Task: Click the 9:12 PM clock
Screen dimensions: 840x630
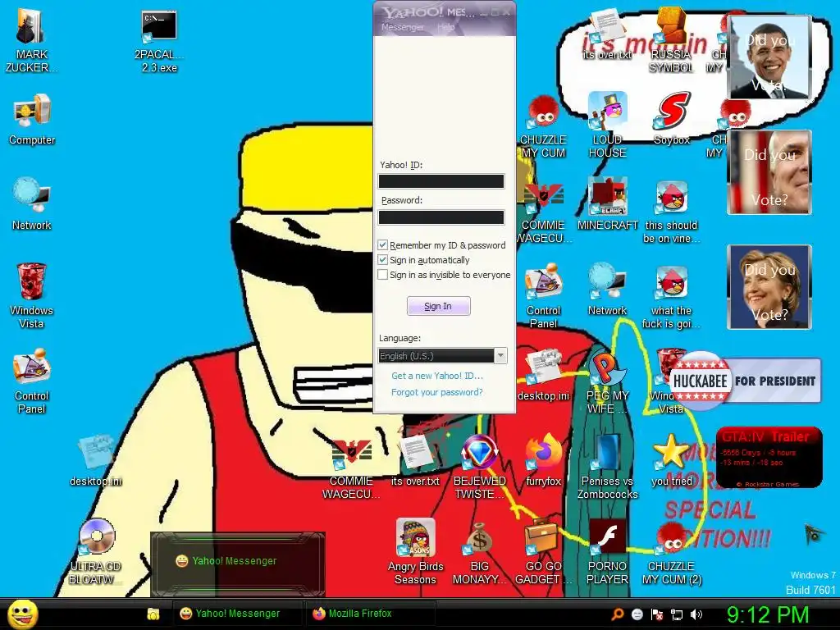Action: 767,614
